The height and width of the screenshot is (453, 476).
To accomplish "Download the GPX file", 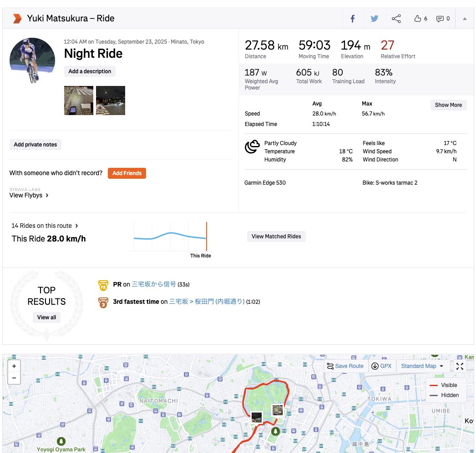I will [x=381, y=366].
